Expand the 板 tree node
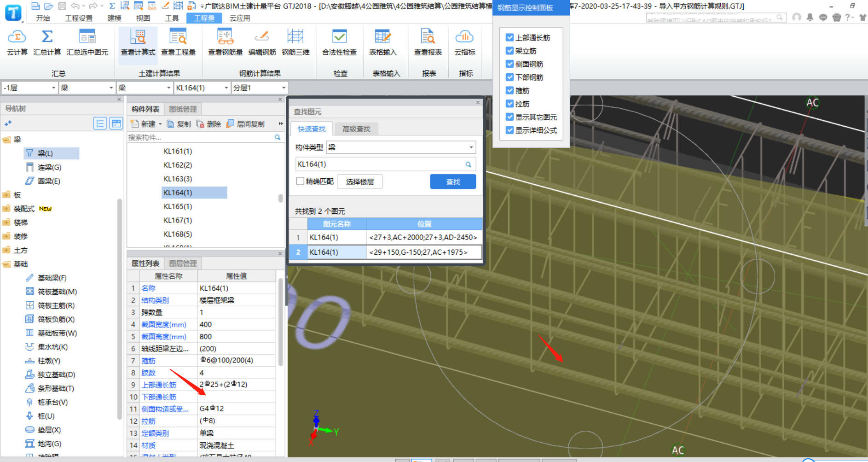The height and width of the screenshot is (462, 868). coord(6,195)
